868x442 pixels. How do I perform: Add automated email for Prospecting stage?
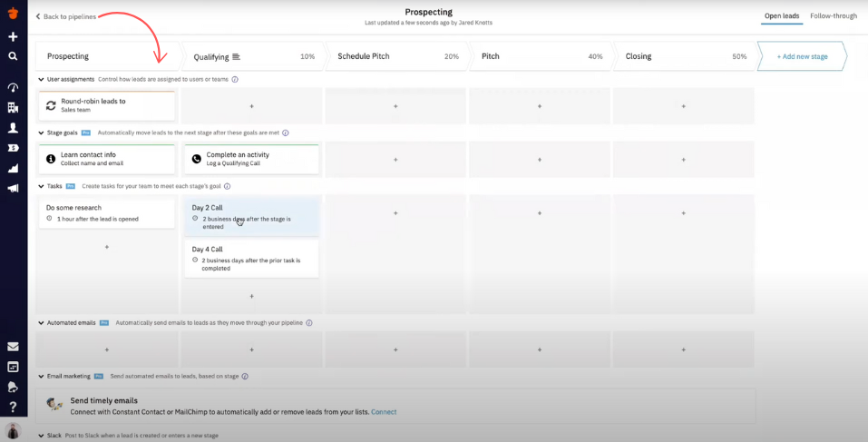point(107,349)
